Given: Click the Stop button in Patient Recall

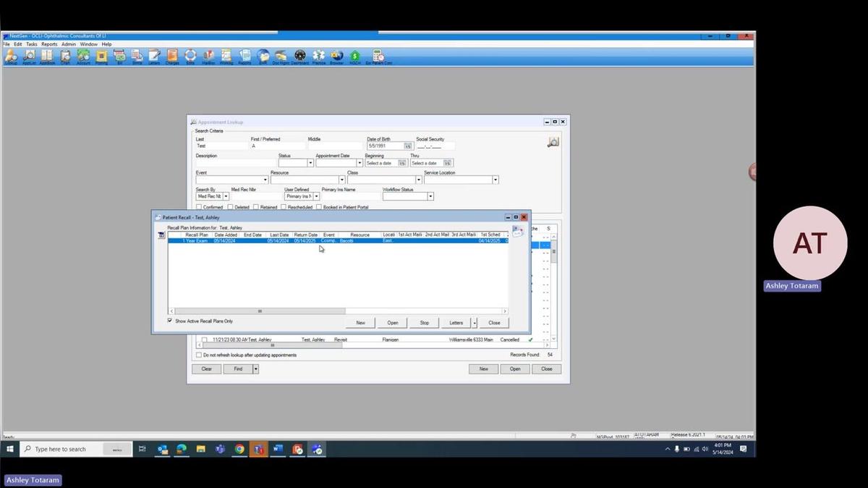Looking at the screenshot, I should (x=425, y=323).
